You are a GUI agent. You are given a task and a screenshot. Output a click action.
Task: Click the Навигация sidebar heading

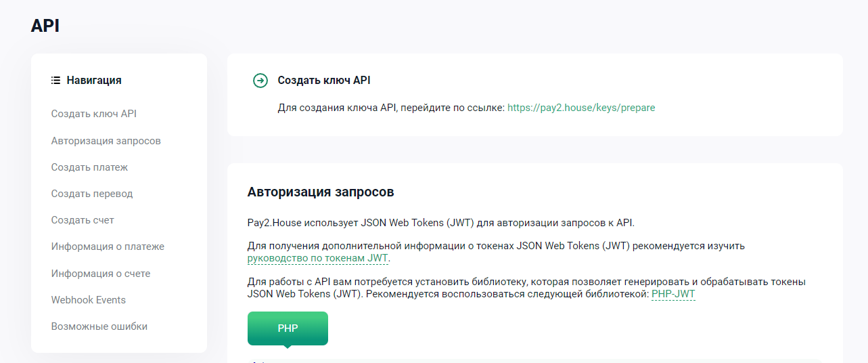pos(94,80)
